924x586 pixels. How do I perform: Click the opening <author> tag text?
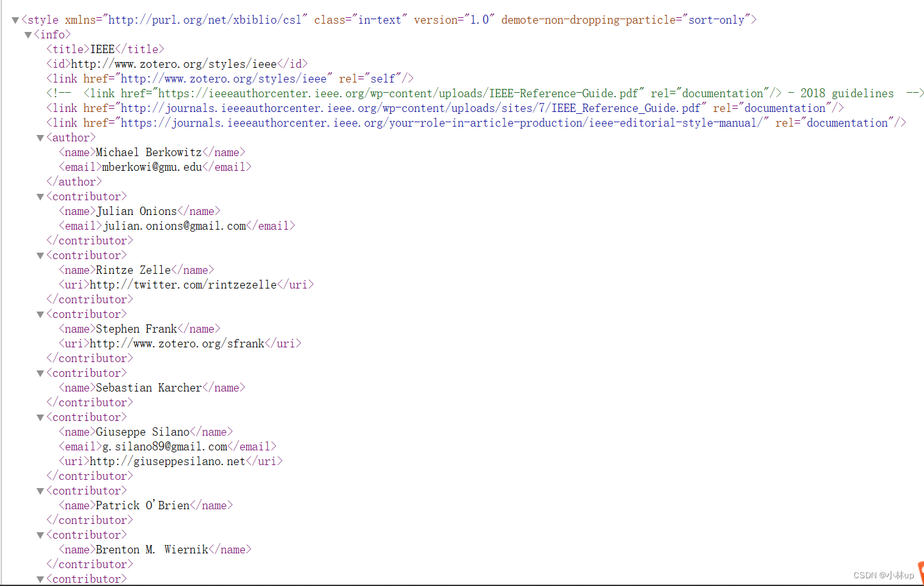click(71, 138)
